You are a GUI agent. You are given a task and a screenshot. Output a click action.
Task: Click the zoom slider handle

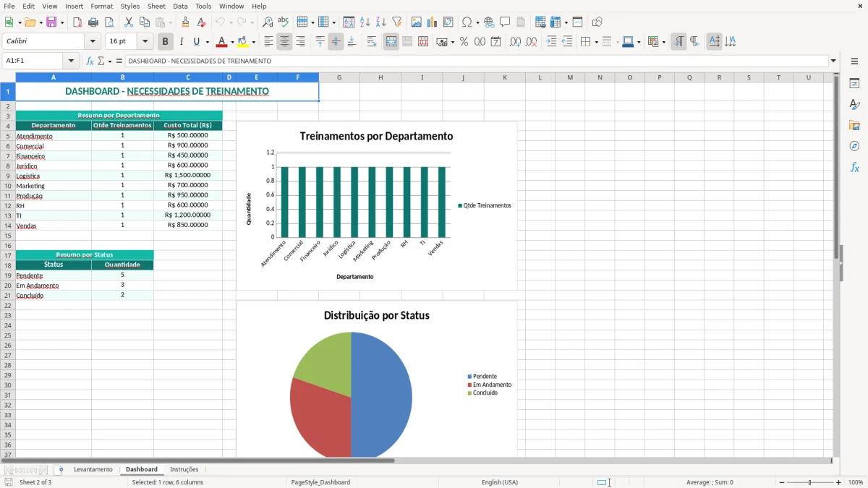tap(809, 482)
